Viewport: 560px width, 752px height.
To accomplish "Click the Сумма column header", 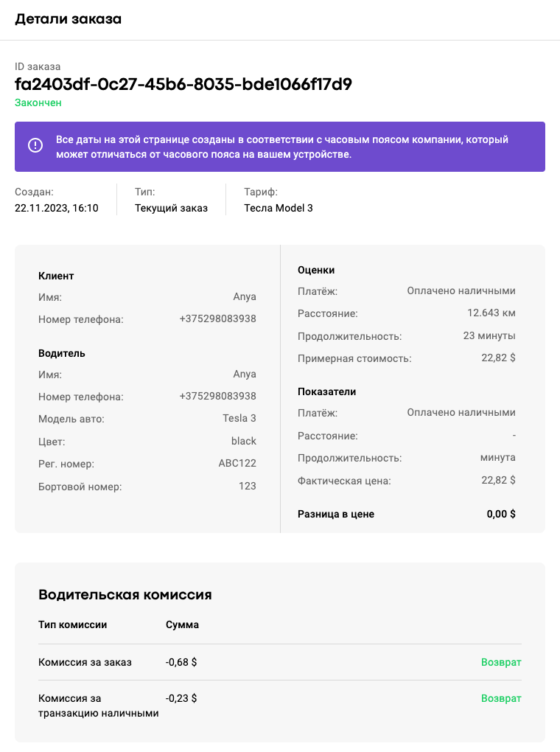I will 182,625.
